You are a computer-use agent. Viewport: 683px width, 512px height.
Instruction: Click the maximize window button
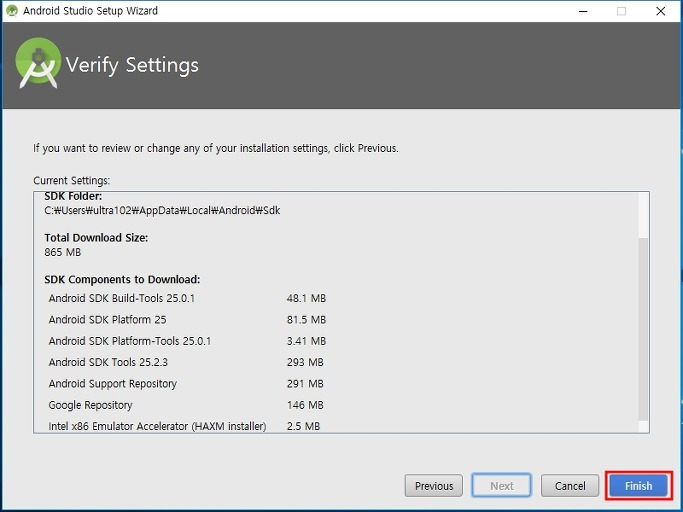tap(622, 11)
